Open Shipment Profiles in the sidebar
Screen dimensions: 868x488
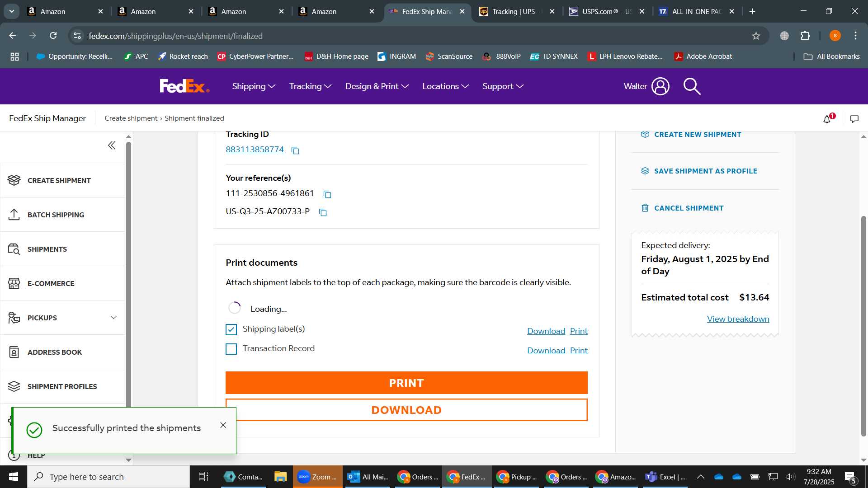coord(62,386)
